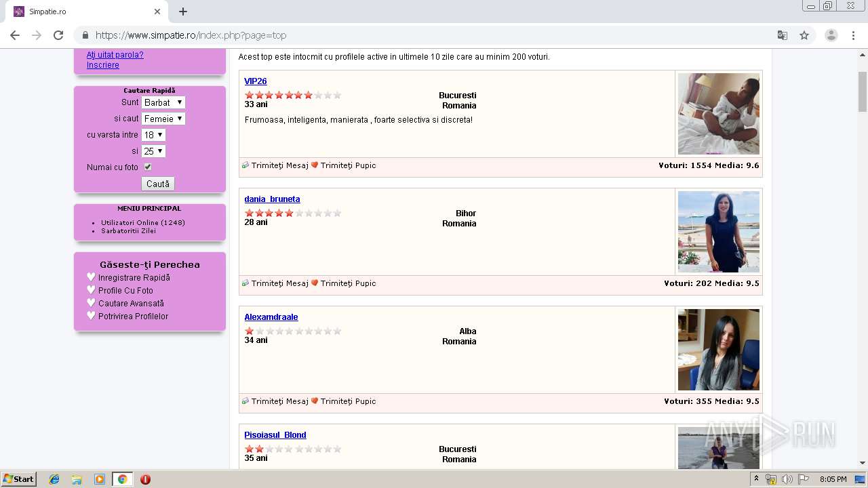The image size is (868, 488).
Task: Open the dania_bruneta profile link
Action: [x=272, y=199]
